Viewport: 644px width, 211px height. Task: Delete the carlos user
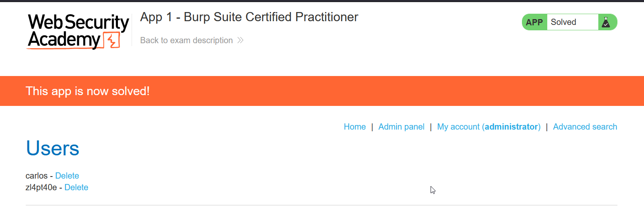[x=67, y=176]
